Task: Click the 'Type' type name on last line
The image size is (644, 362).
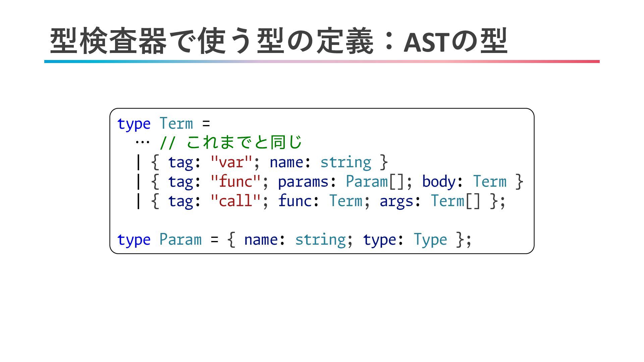Action: (x=430, y=240)
